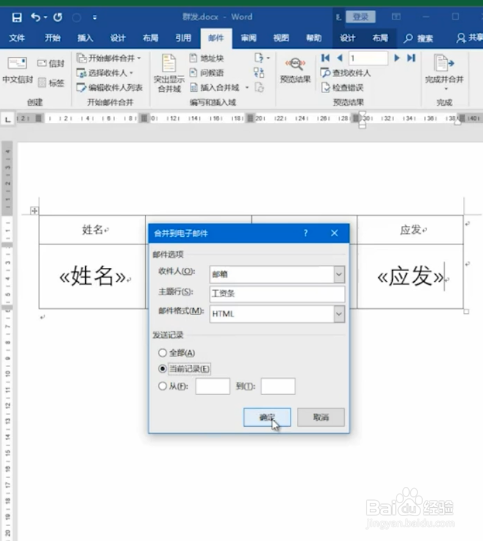Undo the last action

coord(36,17)
